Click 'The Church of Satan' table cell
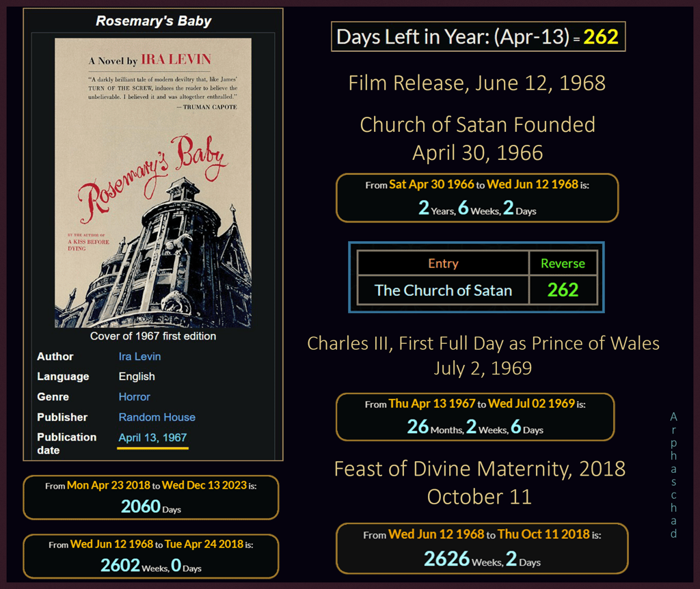Image resolution: width=700 pixels, height=589 pixels. coord(443,290)
